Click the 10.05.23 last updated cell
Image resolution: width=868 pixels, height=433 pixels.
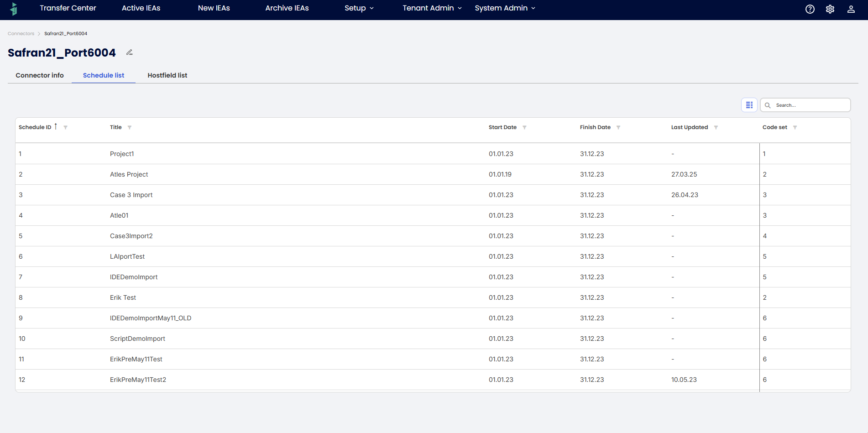[684, 380]
